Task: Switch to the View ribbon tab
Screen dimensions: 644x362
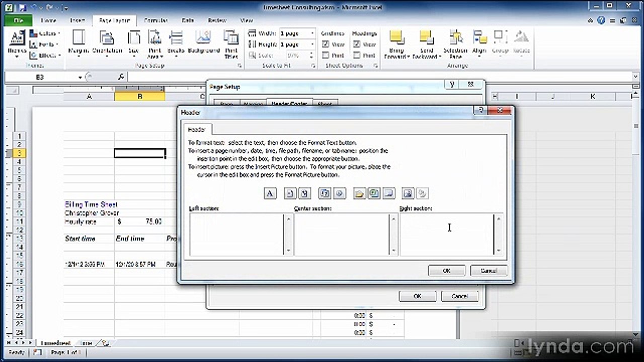Action: tap(247, 21)
